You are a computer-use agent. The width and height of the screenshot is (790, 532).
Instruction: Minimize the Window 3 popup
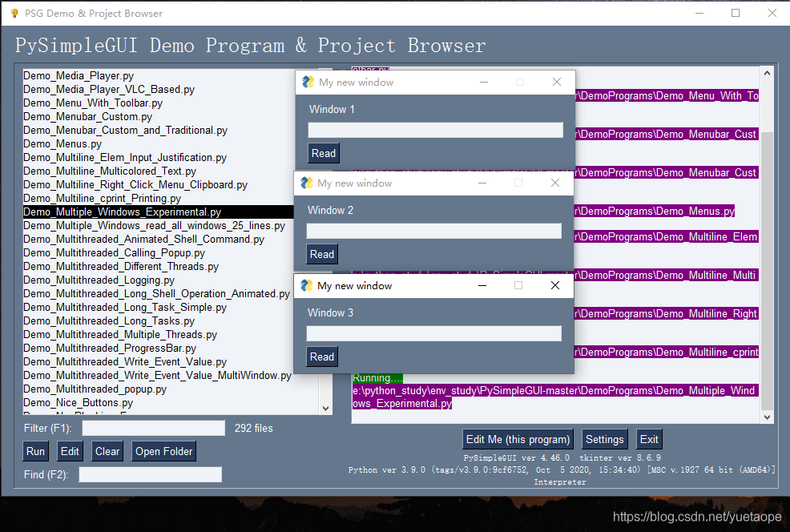[x=482, y=286]
